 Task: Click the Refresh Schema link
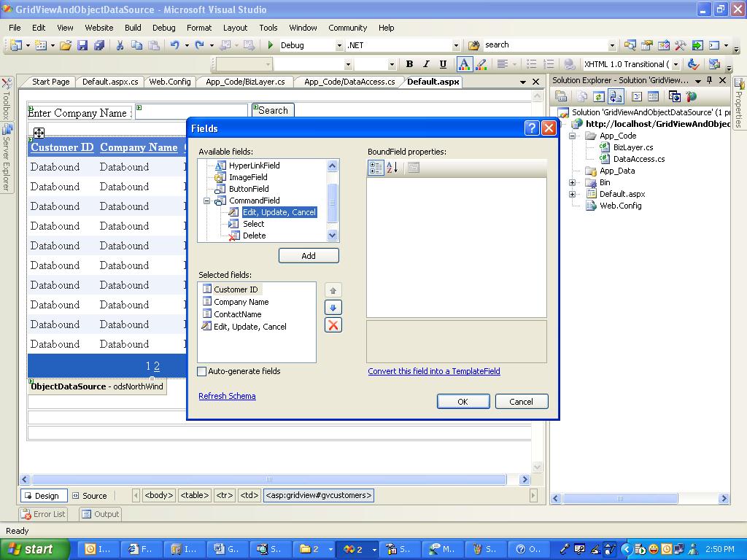pos(227,396)
